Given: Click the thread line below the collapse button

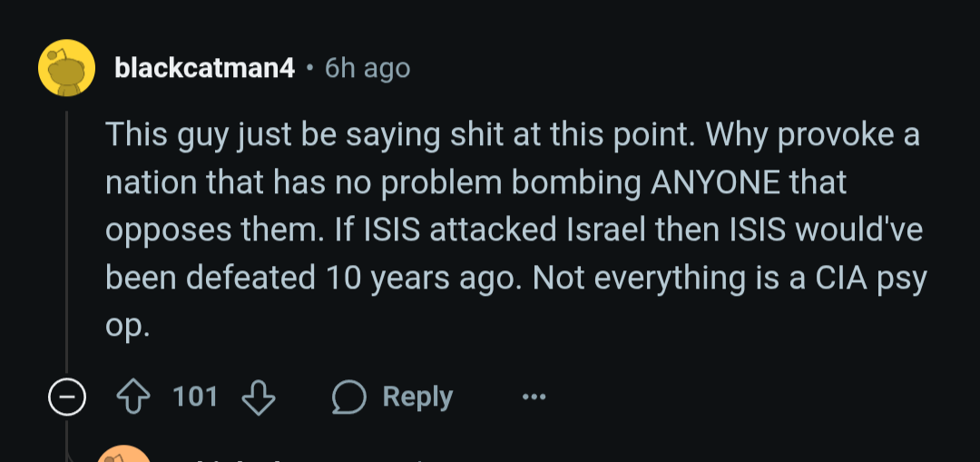Looking at the screenshot, I should pos(67,439).
